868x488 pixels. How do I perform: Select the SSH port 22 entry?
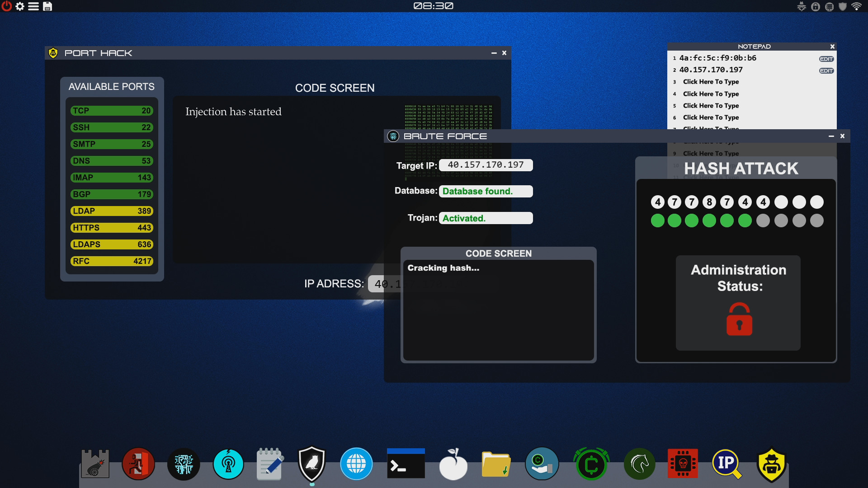coord(111,127)
